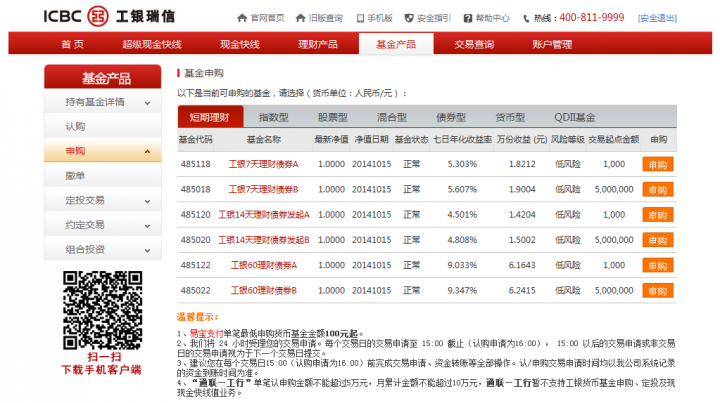Select the 基金产品 navigation tab

click(396, 44)
